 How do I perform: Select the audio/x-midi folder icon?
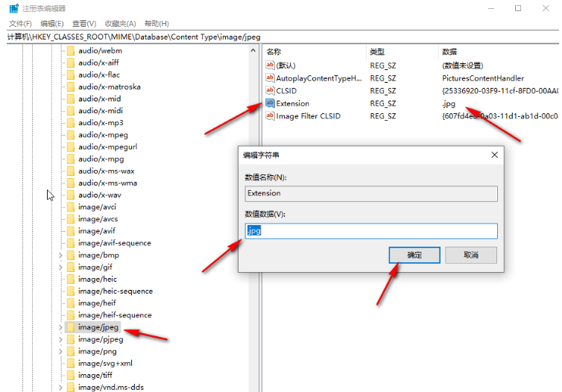pos(71,111)
